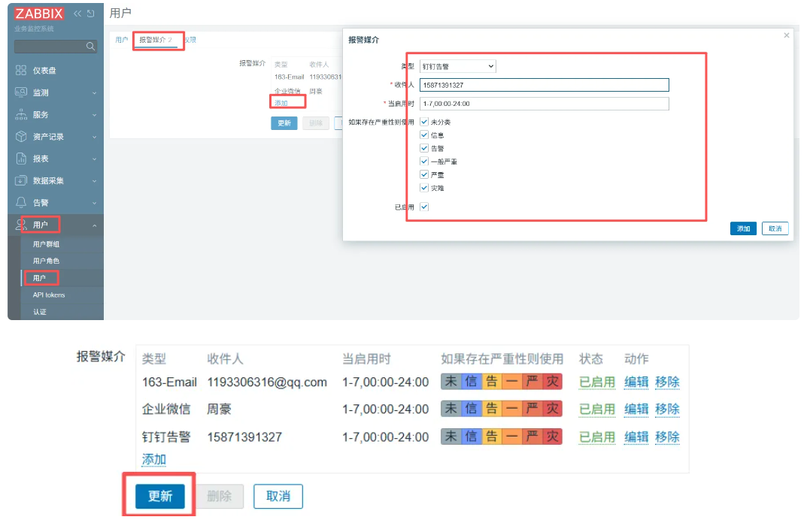Image resolution: width=810 pixels, height=532 pixels.
Task: Toggle the 已启用 enabled checkbox
Action: click(x=425, y=207)
